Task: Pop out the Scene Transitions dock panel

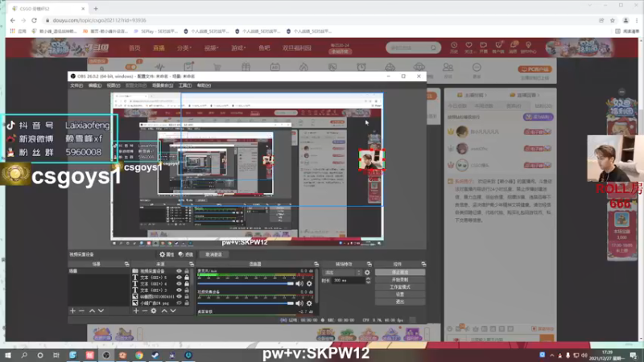Action: point(369,264)
